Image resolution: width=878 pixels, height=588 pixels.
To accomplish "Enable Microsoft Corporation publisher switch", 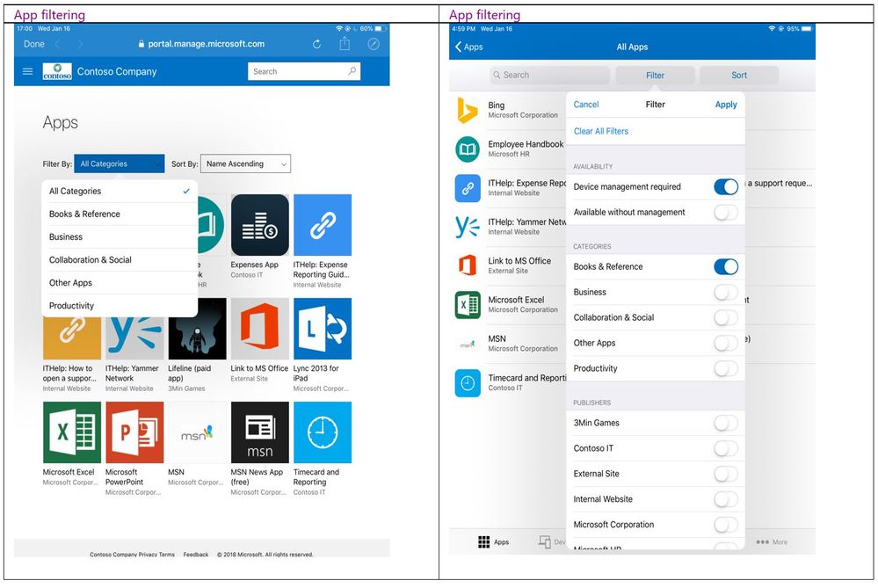I will (726, 525).
